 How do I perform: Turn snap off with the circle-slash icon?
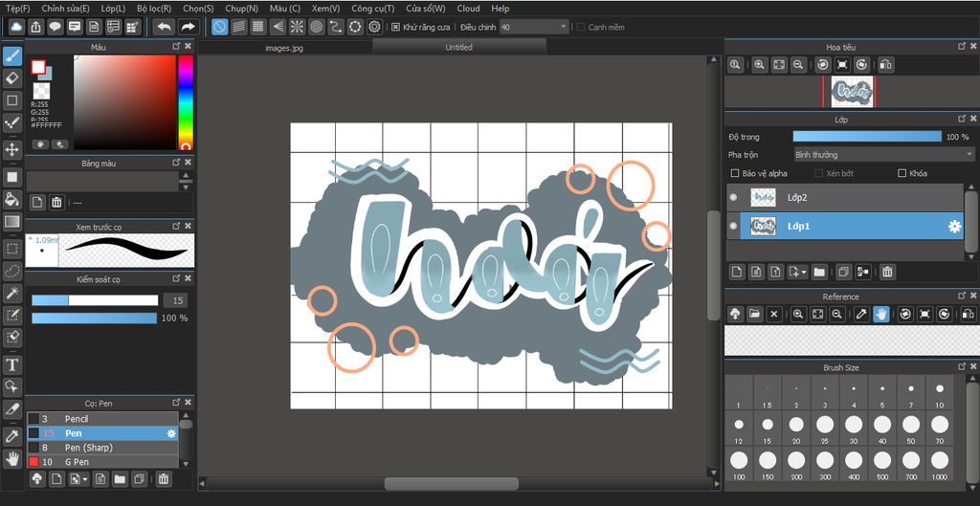(219, 27)
